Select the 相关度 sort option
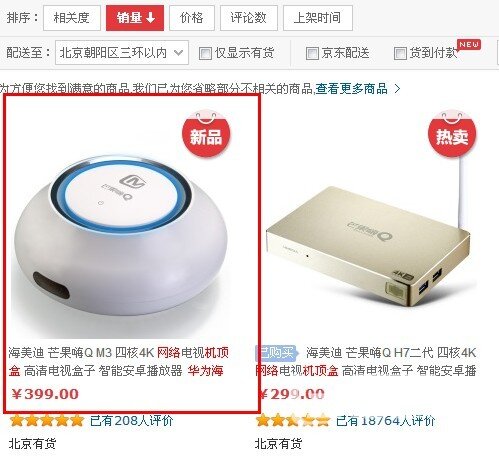The image size is (499, 459). click(72, 18)
